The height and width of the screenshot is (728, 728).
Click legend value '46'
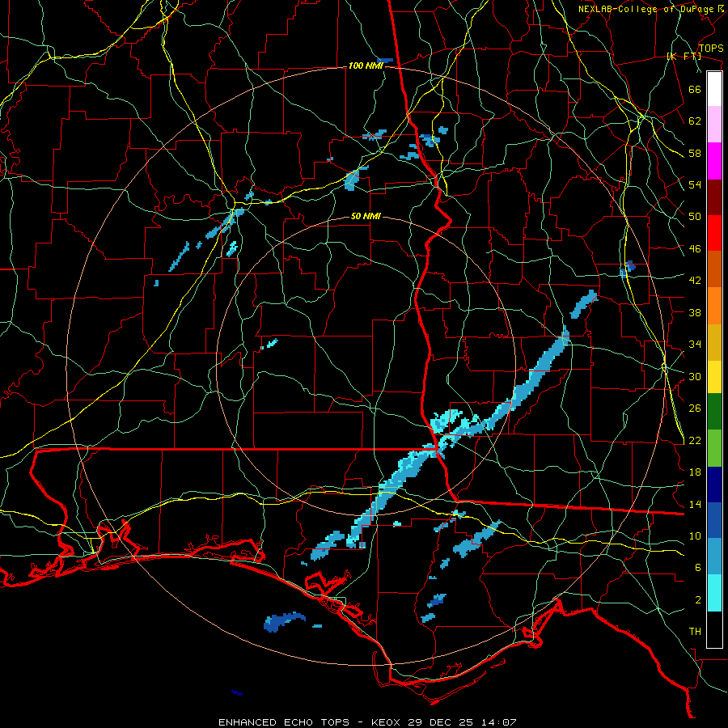[x=695, y=249]
